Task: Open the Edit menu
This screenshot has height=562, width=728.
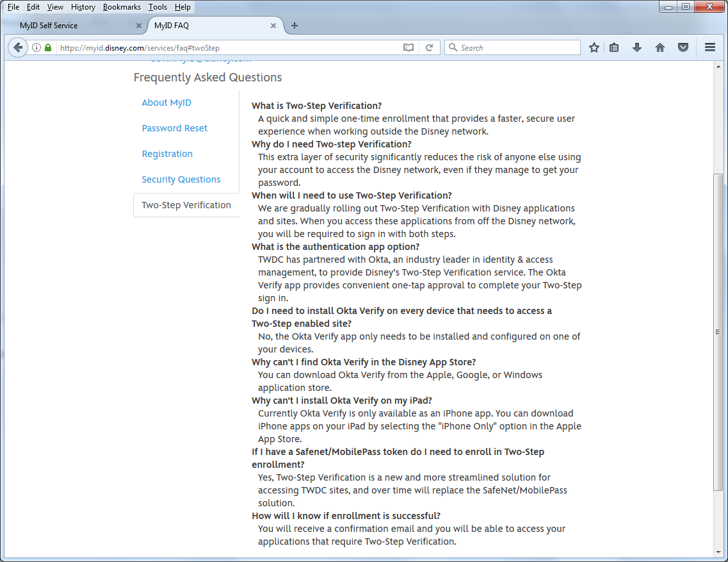Action: [x=33, y=7]
